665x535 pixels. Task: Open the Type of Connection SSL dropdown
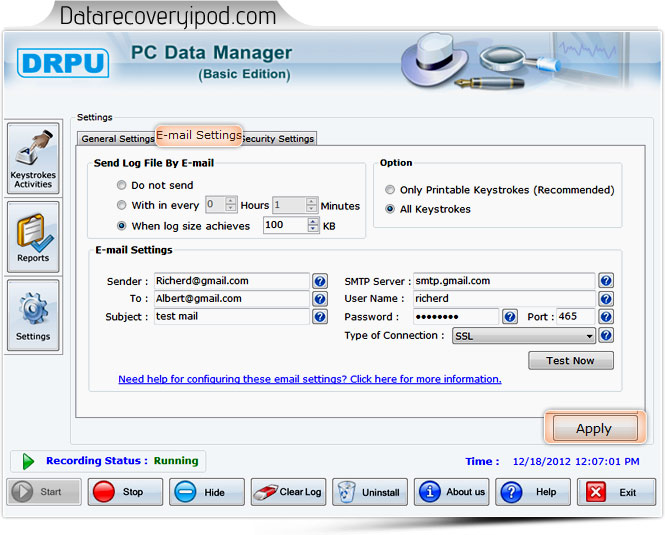pyautogui.click(x=524, y=336)
